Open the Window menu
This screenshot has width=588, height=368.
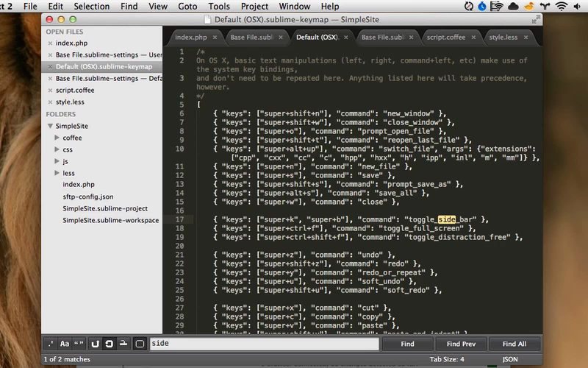coord(295,7)
